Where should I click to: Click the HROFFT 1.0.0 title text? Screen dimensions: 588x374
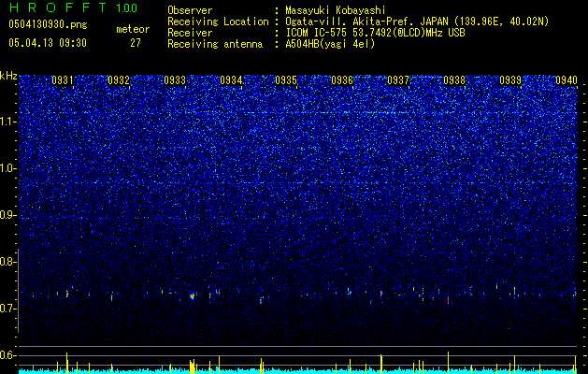(74, 7)
